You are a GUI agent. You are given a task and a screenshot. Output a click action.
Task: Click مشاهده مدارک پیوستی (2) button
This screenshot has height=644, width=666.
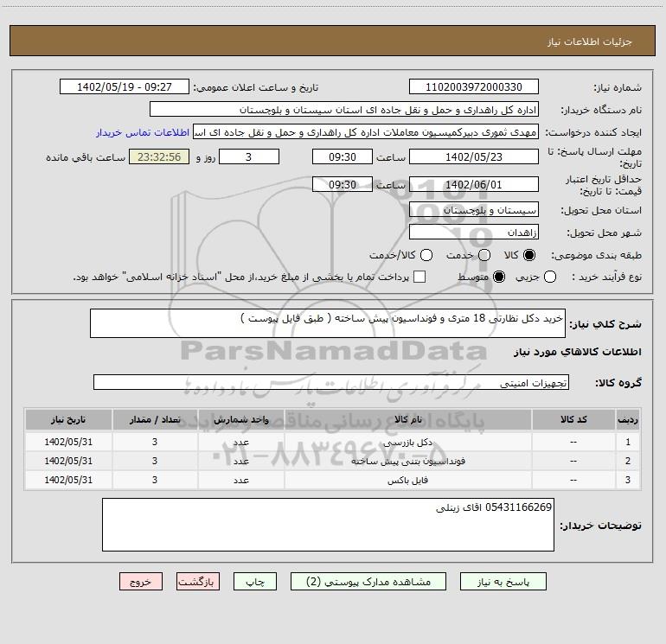pos(368,582)
